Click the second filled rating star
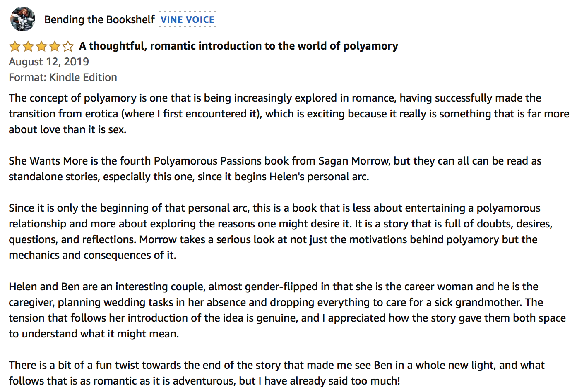Image resolution: width=577 pixels, height=392 pixels. tap(28, 46)
